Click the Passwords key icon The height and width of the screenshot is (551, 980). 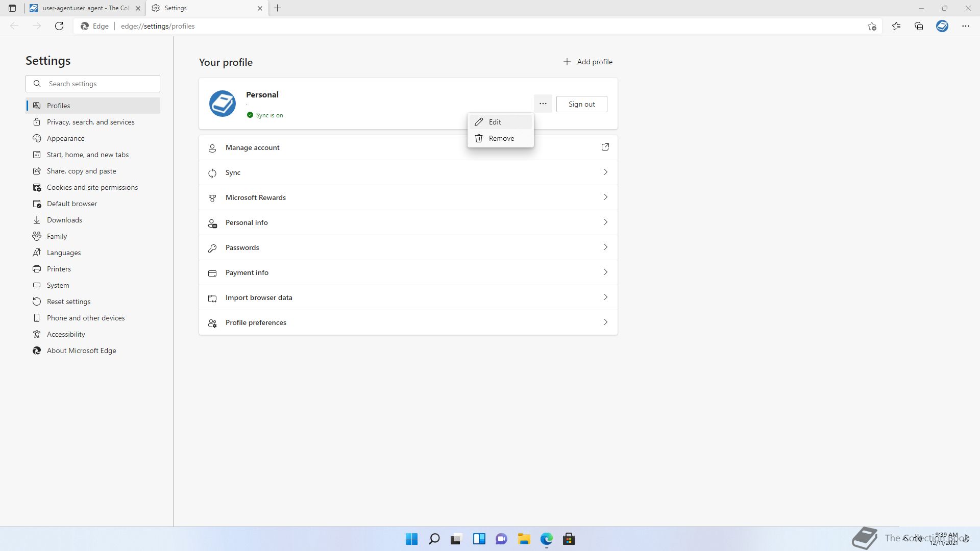(x=212, y=248)
